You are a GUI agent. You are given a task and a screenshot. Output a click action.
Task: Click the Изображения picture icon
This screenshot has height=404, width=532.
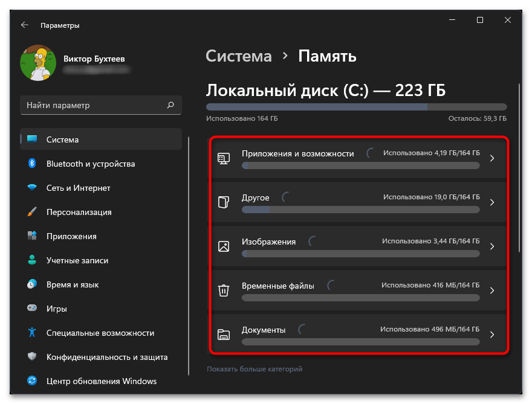[224, 246]
